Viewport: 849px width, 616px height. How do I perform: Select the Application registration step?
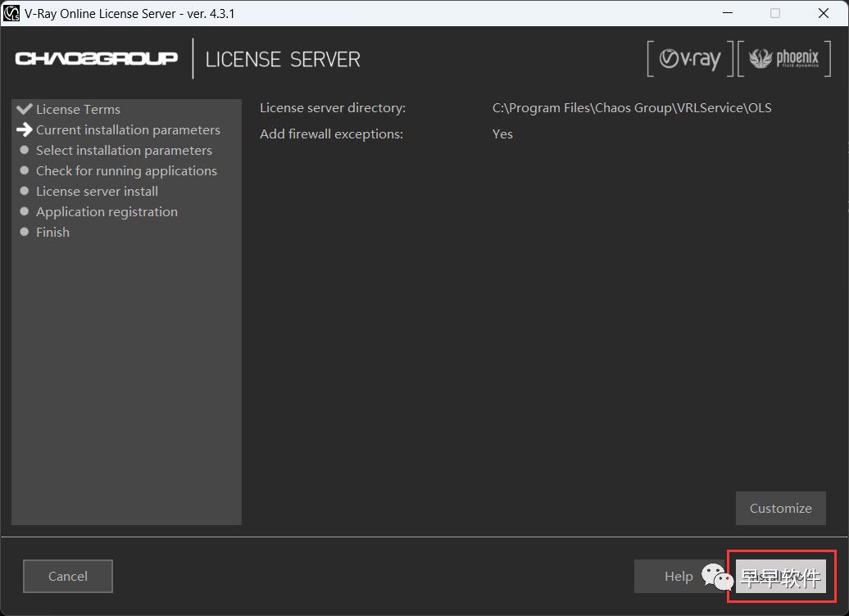(x=107, y=211)
